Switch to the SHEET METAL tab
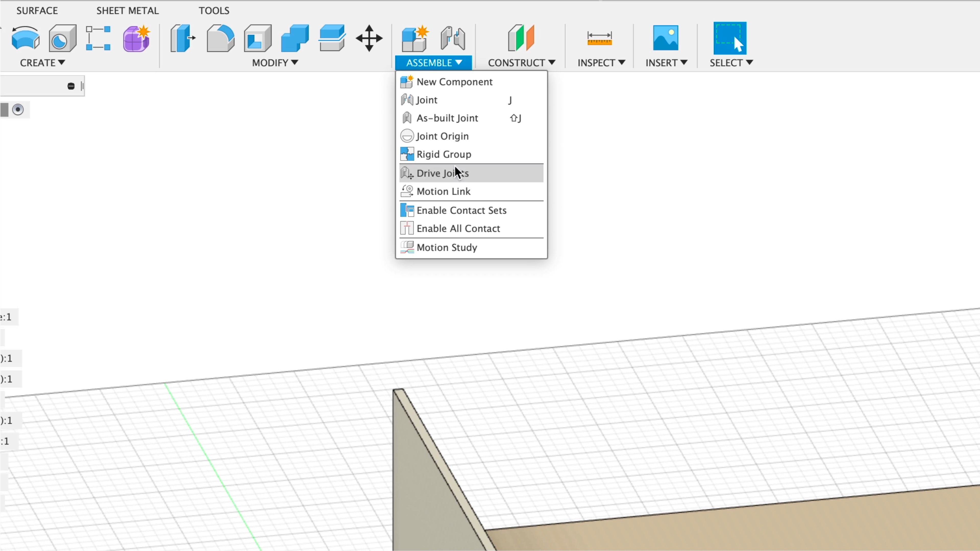 [127, 11]
